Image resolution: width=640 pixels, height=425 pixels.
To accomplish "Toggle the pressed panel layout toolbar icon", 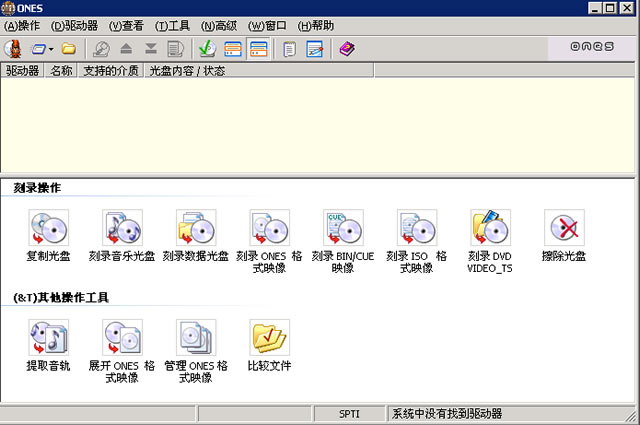I will [258, 49].
